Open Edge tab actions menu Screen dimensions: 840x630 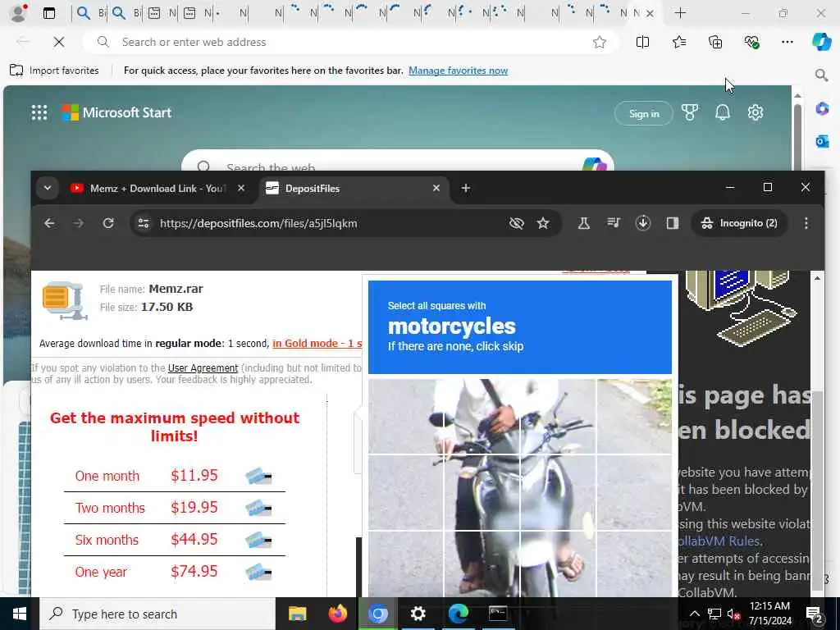[x=49, y=13]
